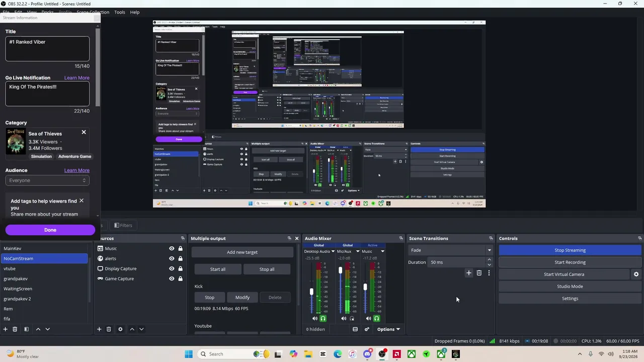Viewport: 644px width, 362px height.
Task: Add a new scene with the plus icon
Action: 6,329
